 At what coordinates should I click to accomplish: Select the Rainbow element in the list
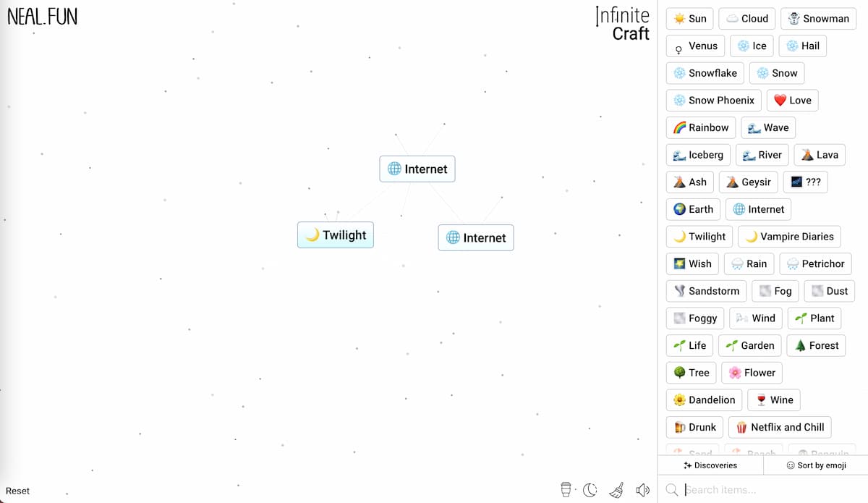(x=700, y=128)
